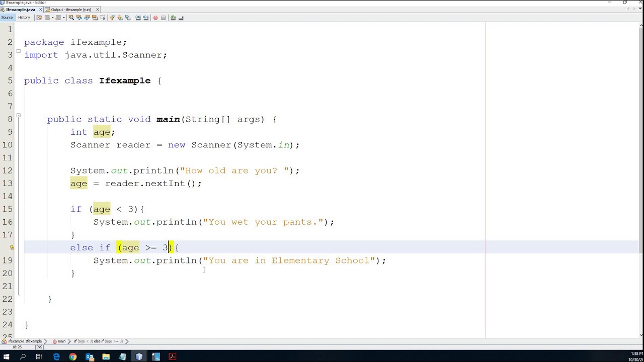644x362 pixels.
Task: Click line number 15 in gutter
Action: 7,209
